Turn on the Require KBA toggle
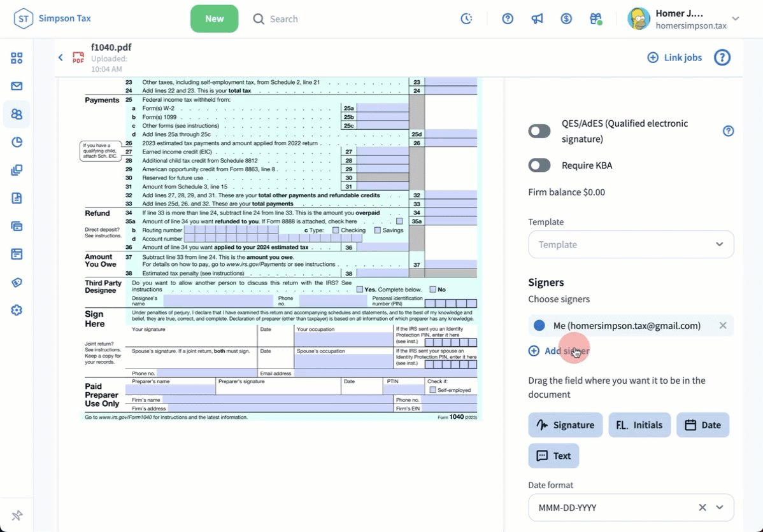This screenshot has height=532, width=763. point(539,165)
